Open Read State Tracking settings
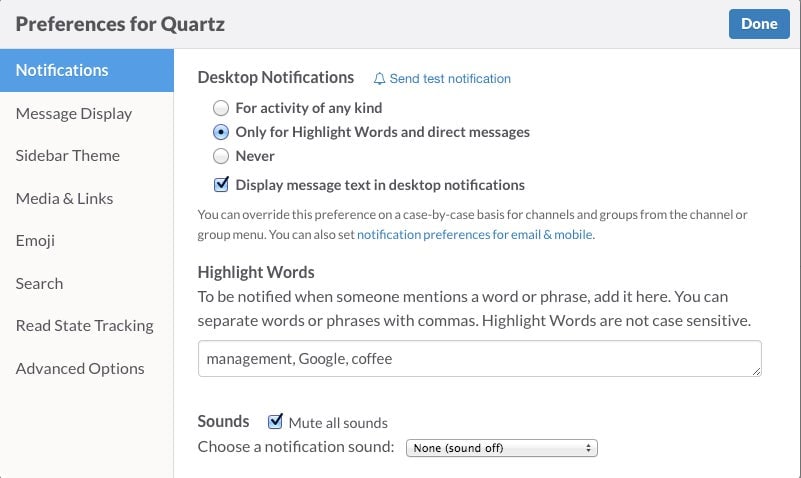 87,326
